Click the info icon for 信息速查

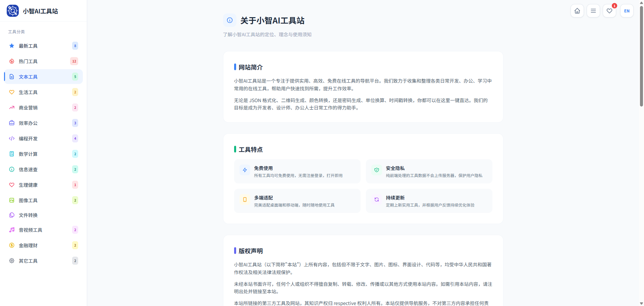[x=12, y=169]
